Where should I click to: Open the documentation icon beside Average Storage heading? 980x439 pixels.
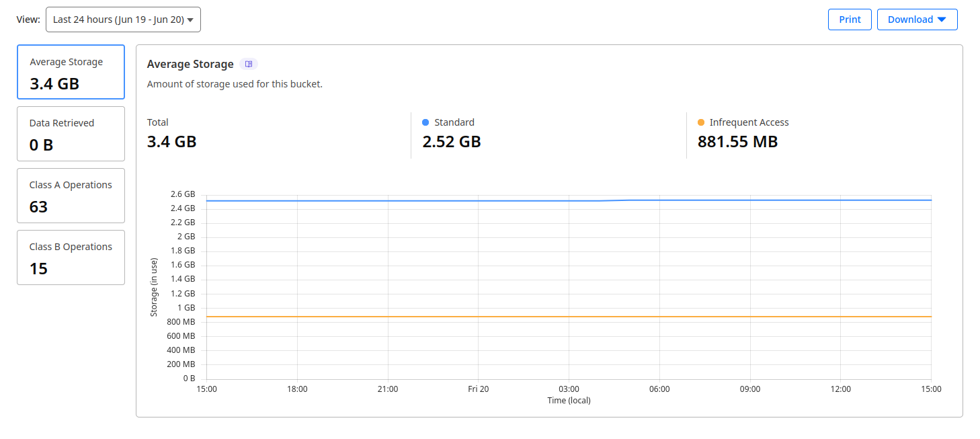pyautogui.click(x=249, y=63)
